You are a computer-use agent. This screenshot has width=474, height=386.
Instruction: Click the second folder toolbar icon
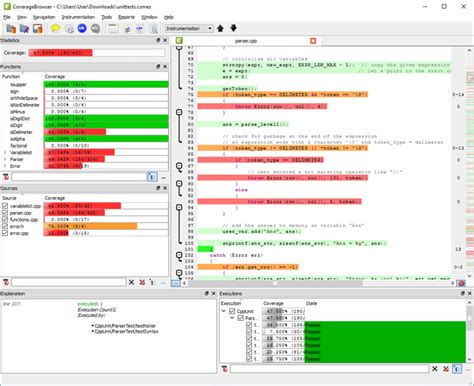(x=24, y=29)
